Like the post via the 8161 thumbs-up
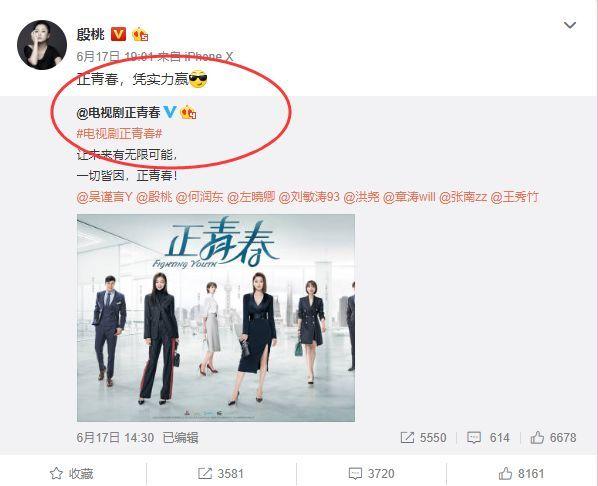 pyautogui.click(x=521, y=473)
